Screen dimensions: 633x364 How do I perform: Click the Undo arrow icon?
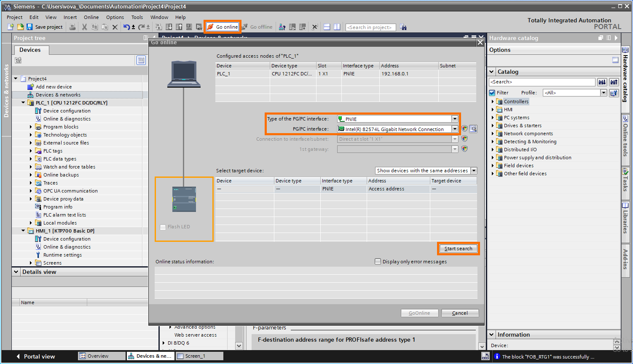126,27
